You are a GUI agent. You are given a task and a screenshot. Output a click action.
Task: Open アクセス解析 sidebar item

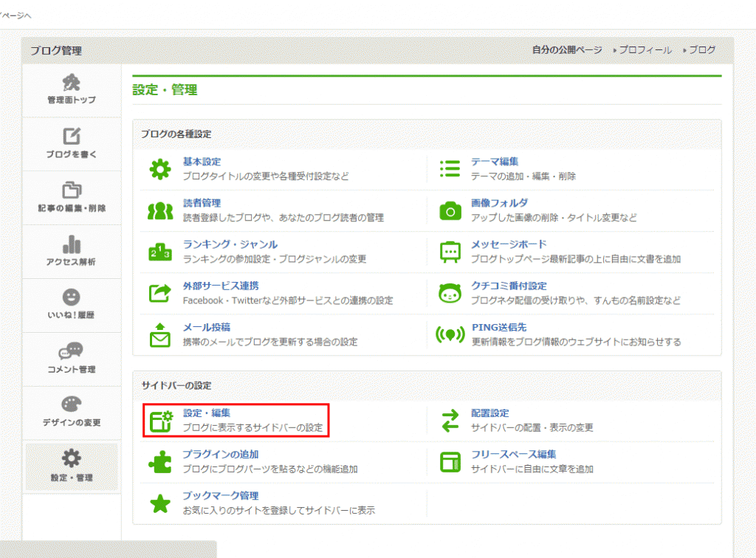(x=72, y=252)
